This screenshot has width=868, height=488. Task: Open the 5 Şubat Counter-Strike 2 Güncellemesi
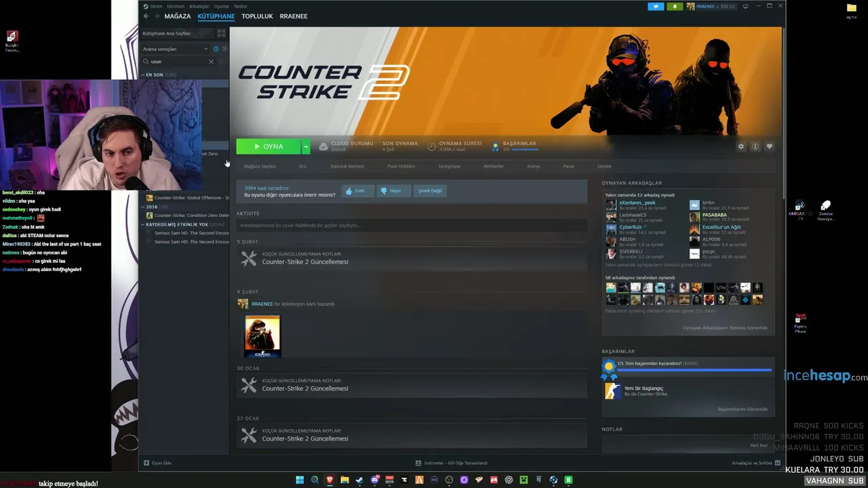(x=412, y=258)
